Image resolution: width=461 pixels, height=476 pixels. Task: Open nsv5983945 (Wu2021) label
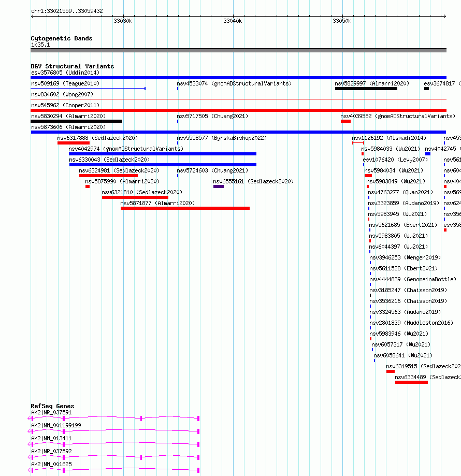pyautogui.click(x=397, y=214)
